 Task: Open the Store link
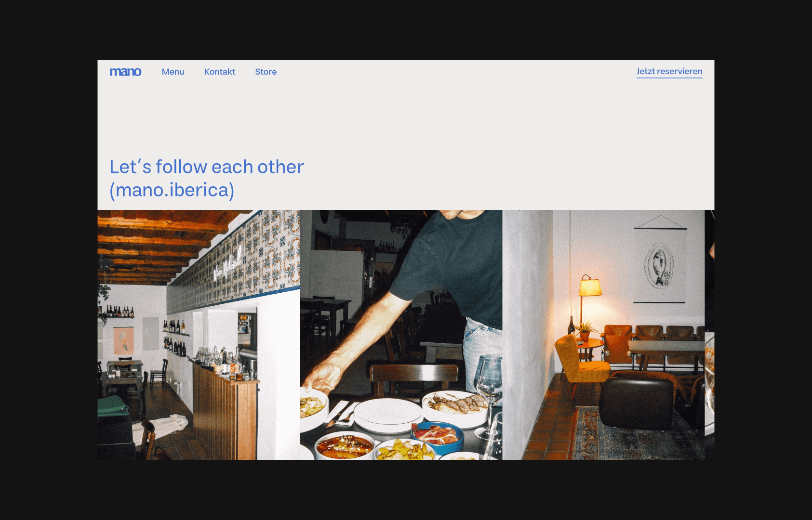tap(266, 72)
